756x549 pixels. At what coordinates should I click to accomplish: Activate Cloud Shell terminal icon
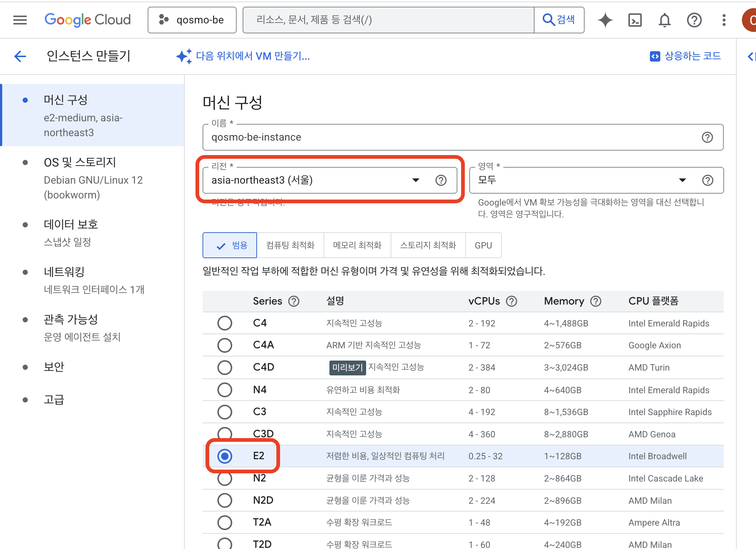click(635, 20)
